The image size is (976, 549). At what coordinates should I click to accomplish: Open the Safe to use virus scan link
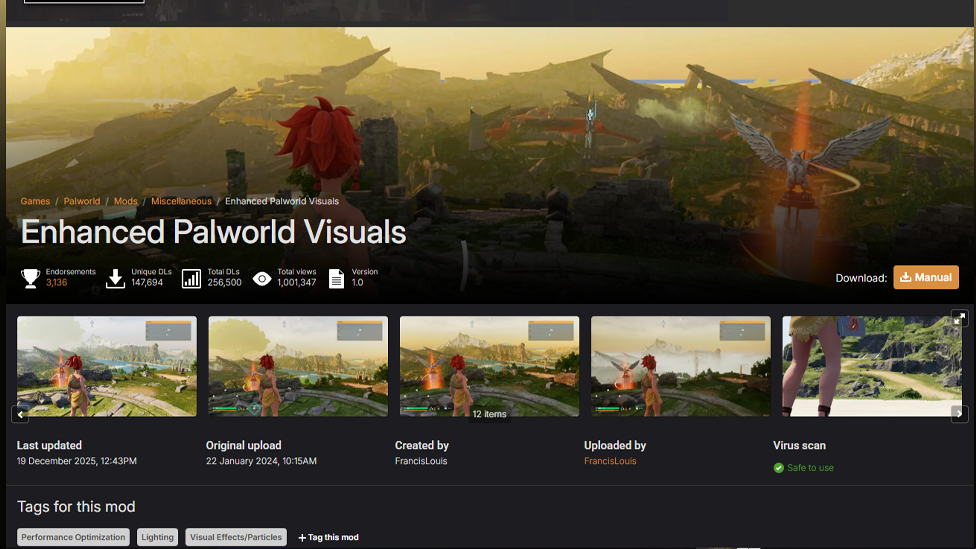point(810,467)
